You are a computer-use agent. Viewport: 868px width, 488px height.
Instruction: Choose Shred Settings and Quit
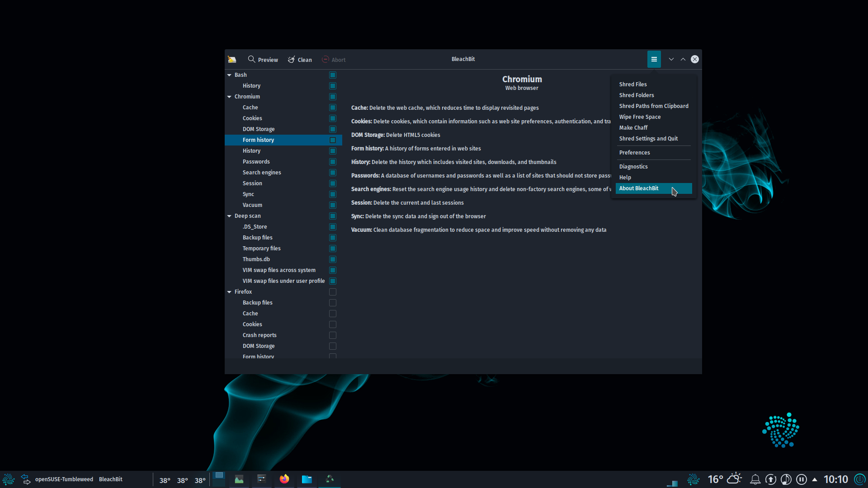tap(654, 139)
